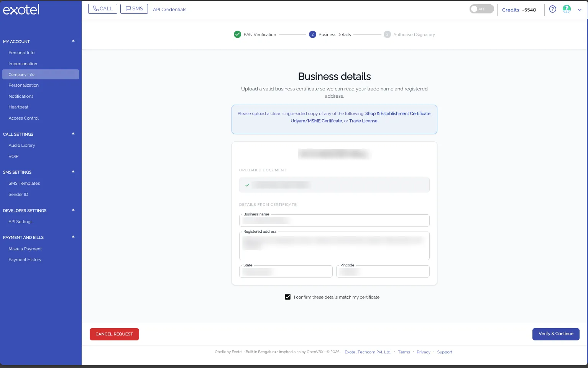The height and width of the screenshot is (368, 588).
Task: Click the PAN Verification green check step
Action: point(237,34)
